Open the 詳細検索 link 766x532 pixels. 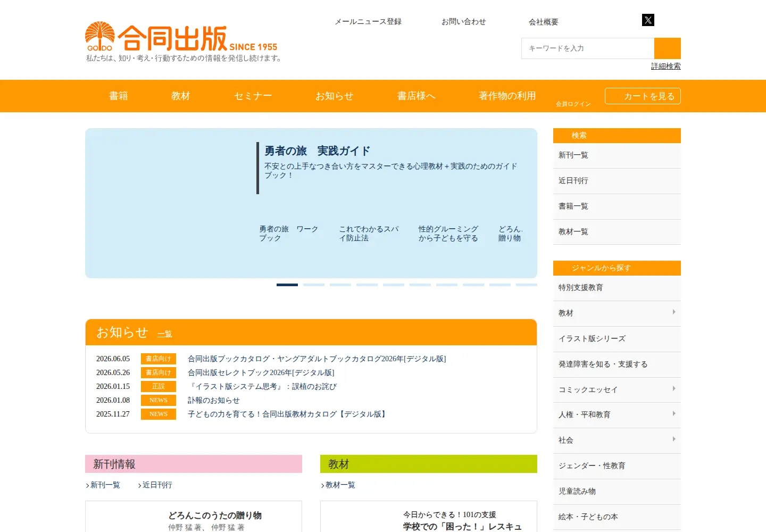tap(666, 66)
